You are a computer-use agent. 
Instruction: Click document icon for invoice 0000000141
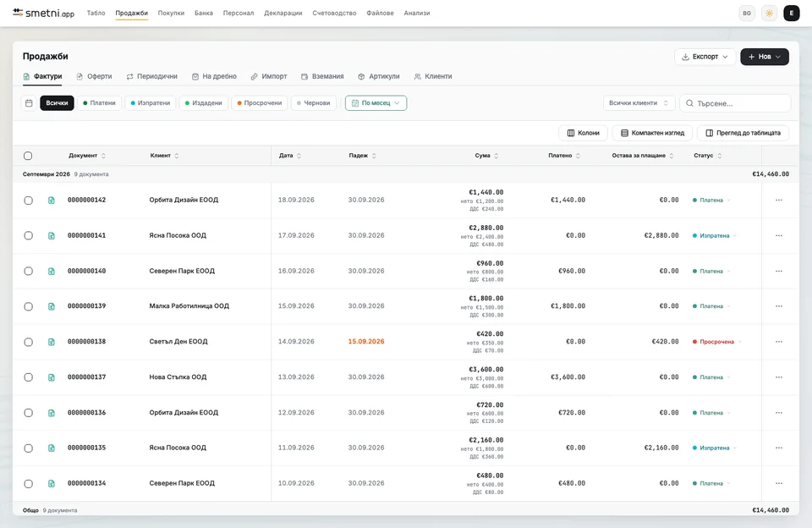pos(52,236)
